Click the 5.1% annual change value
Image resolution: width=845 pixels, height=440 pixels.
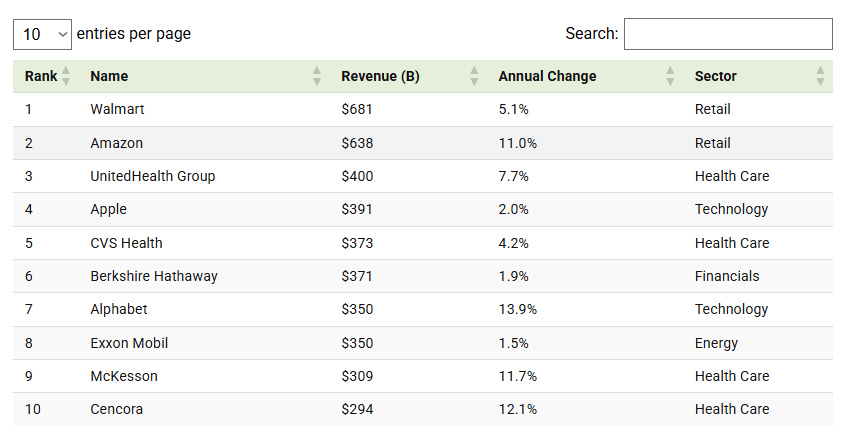tap(513, 109)
